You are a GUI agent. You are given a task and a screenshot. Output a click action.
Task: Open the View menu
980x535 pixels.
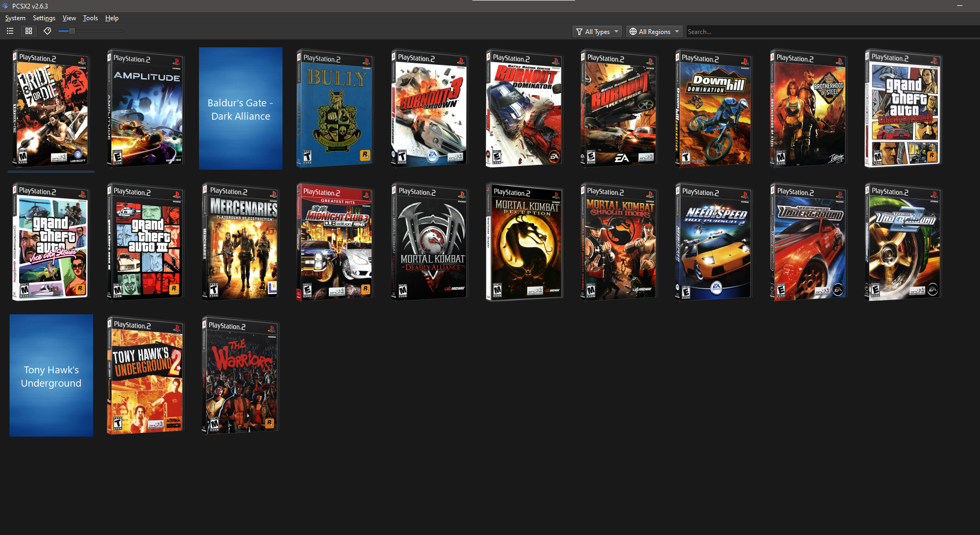pos(69,18)
